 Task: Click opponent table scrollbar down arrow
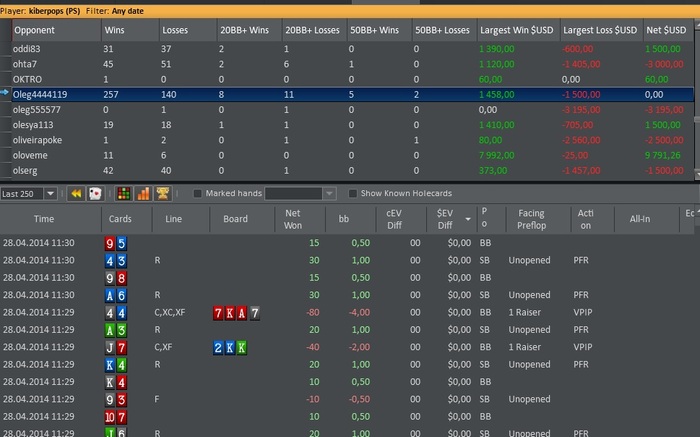[x=697, y=174]
